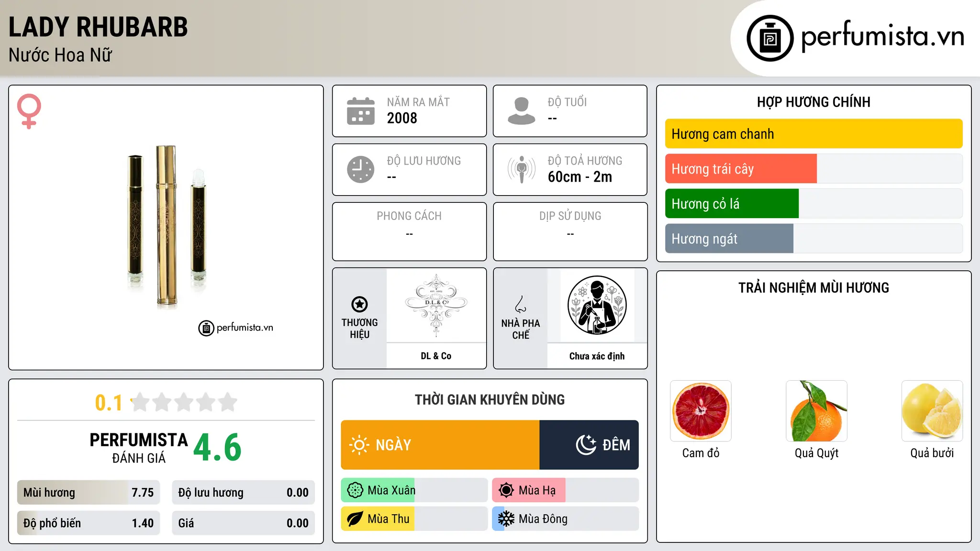The height and width of the screenshot is (551, 980).
Task: Click the Hương cam chanh accord bar
Action: tap(814, 134)
